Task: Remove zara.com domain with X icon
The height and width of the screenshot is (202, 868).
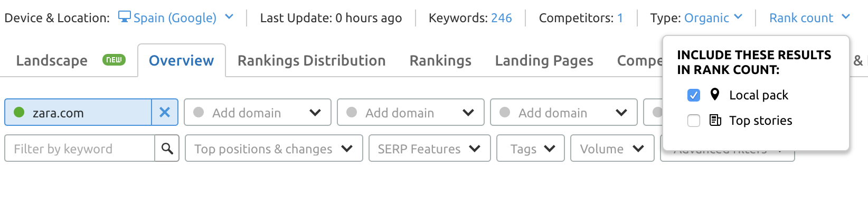Action: [165, 112]
